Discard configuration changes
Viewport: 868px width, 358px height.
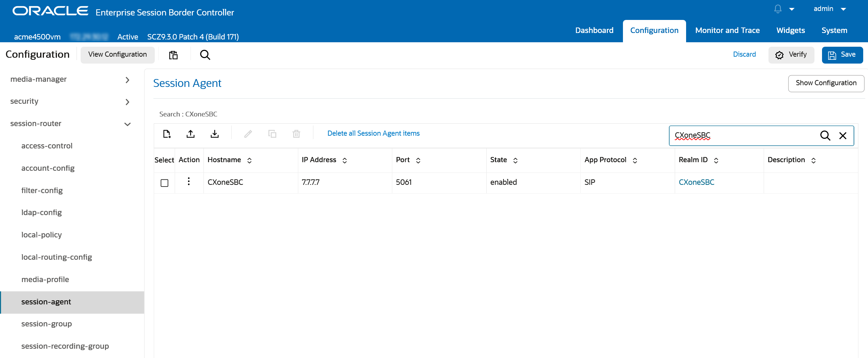(744, 54)
